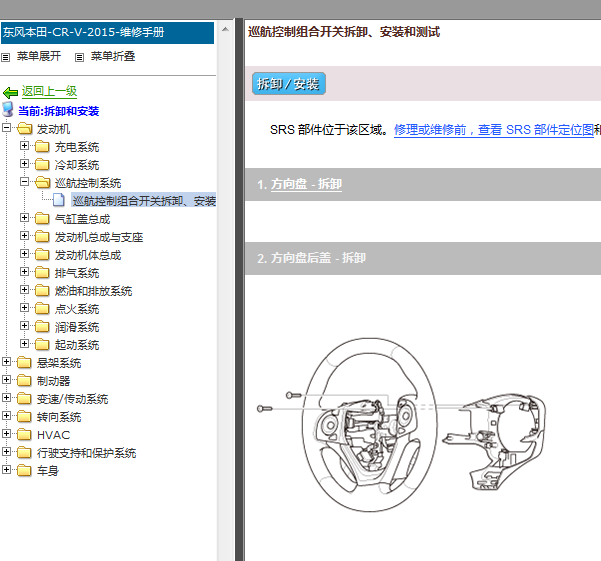
Task: Click the 菜单折叠 menu option
Action: click(x=113, y=56)
